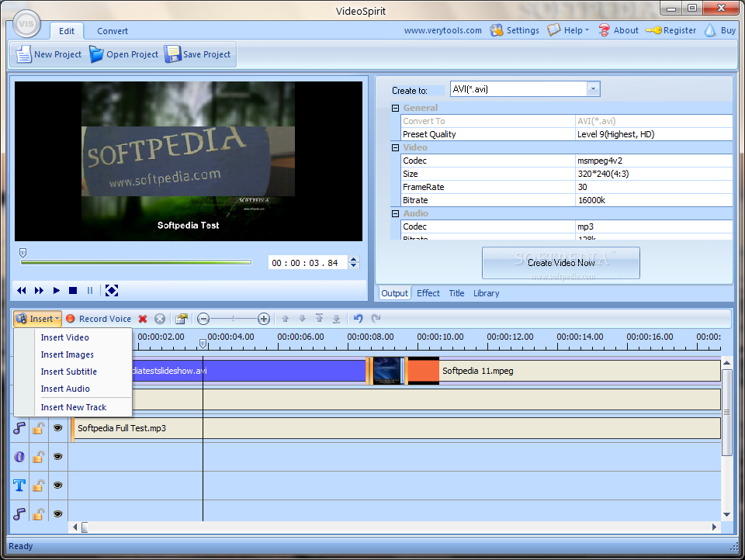This screenshot has width=745, height=560.
Task: Switch to the Library tab
Action: 486,293
